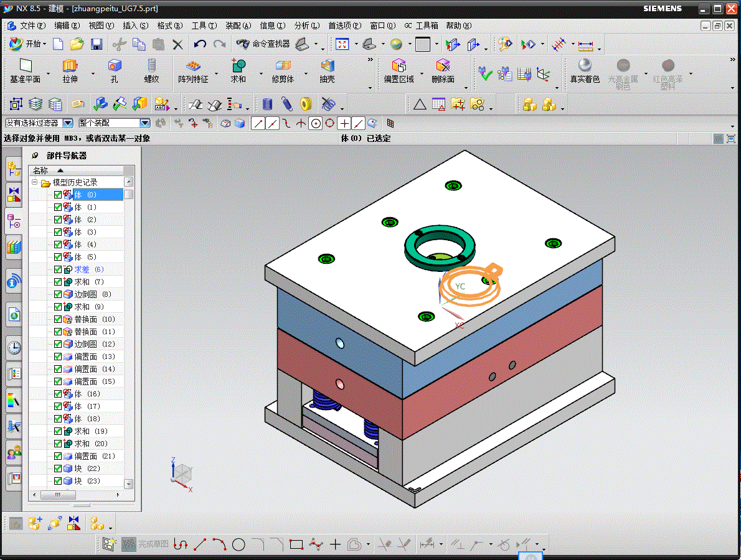This screenshot has height=560, width=741.
Task: Open the History clock tab in sidebar
Action: pyautogui.click(x=14, y=347)
